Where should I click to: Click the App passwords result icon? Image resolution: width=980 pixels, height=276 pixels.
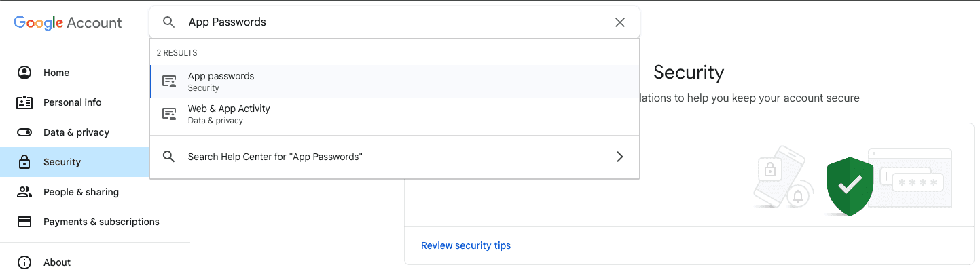click(169, 81)
